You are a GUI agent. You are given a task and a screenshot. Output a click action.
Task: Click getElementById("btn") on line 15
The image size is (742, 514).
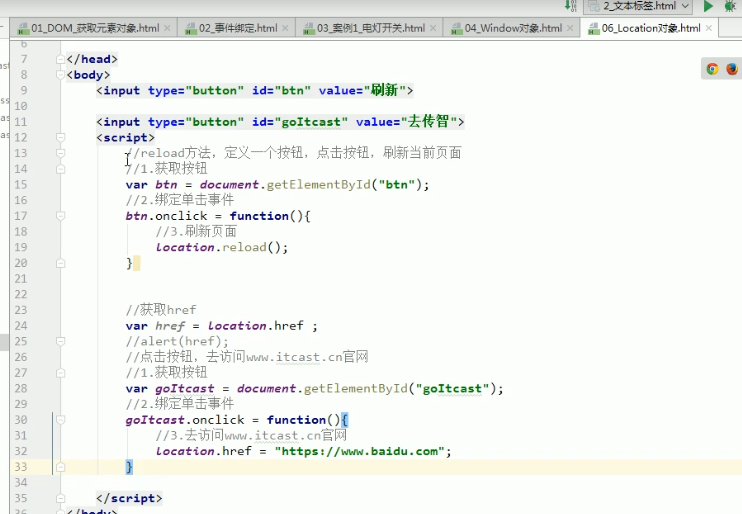[344, 185]
